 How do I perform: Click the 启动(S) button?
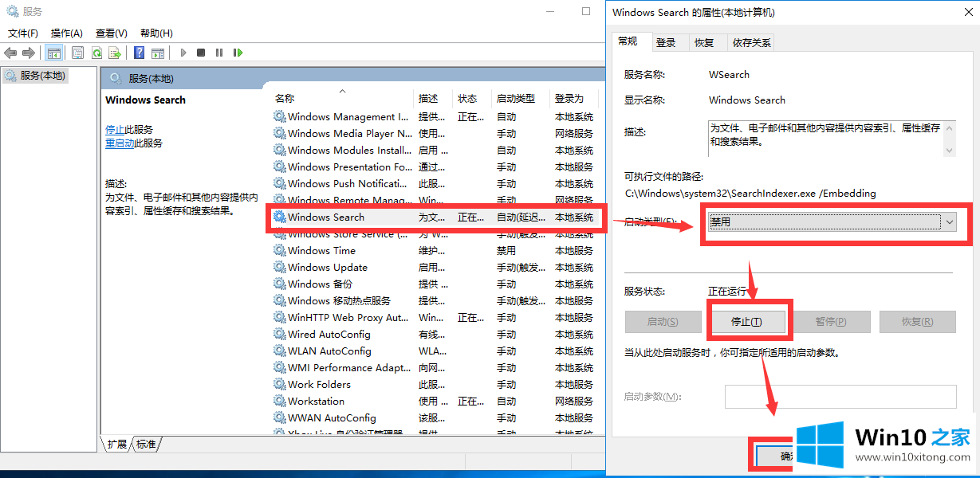pyautogui.click(x=662, y=322)
